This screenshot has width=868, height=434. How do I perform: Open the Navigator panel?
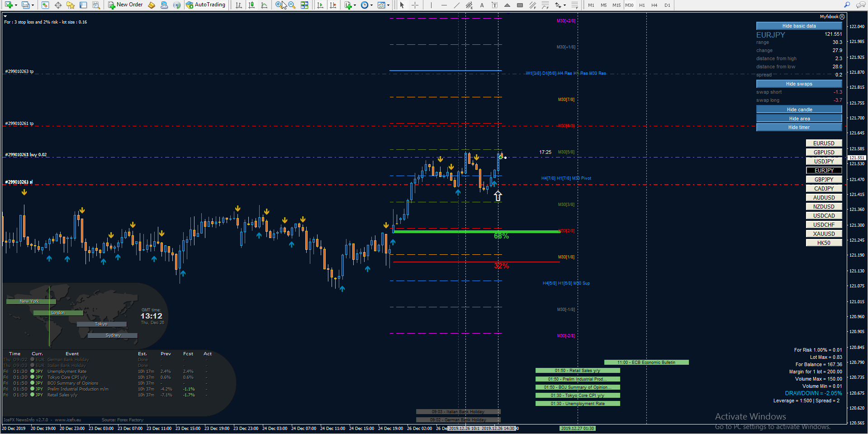click(71, 5)
